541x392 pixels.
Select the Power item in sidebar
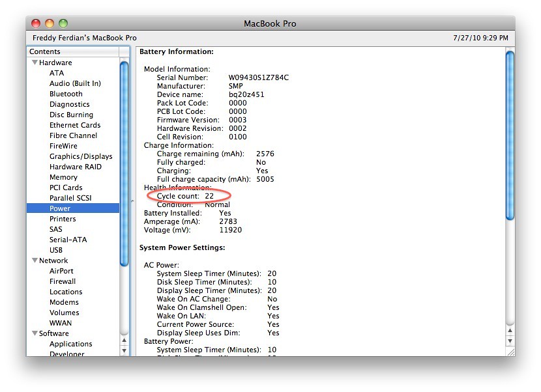point(73,208)
